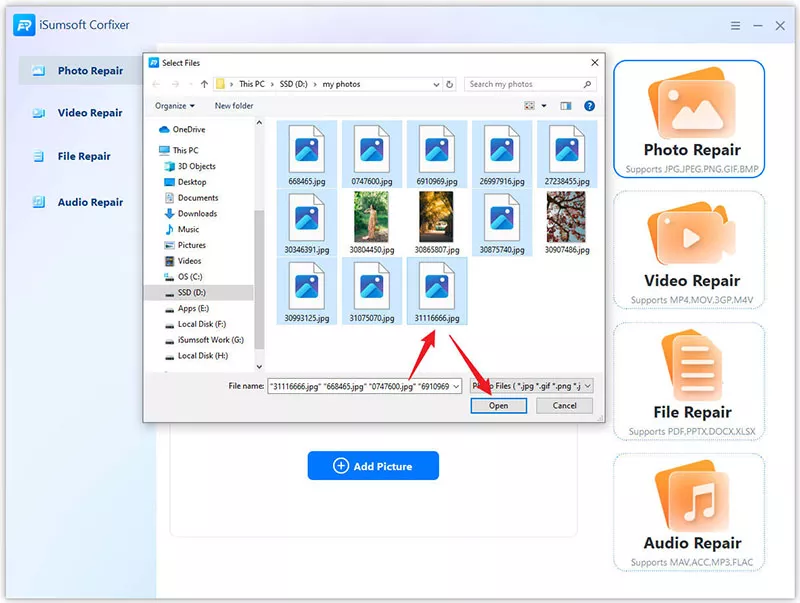Select the 31116666.jpg file icon
The width and height of the screenshot is (800, 603).
tap(437, 286)
